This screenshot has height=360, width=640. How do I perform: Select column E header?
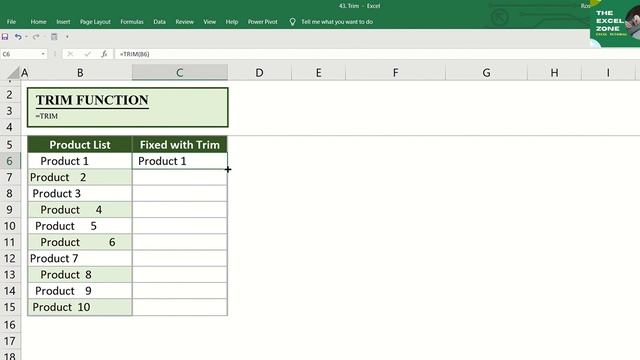(x=318, y=73)
